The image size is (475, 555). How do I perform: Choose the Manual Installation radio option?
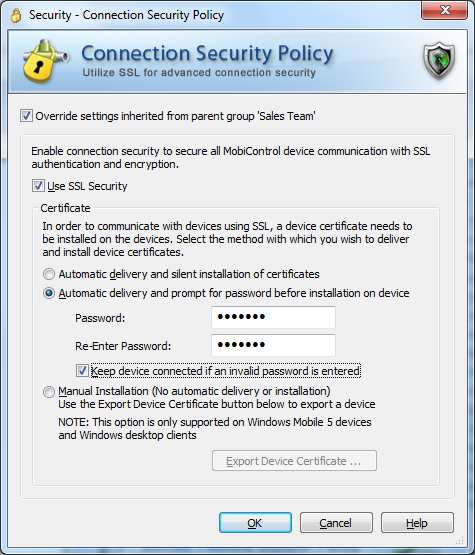[49, 391]
